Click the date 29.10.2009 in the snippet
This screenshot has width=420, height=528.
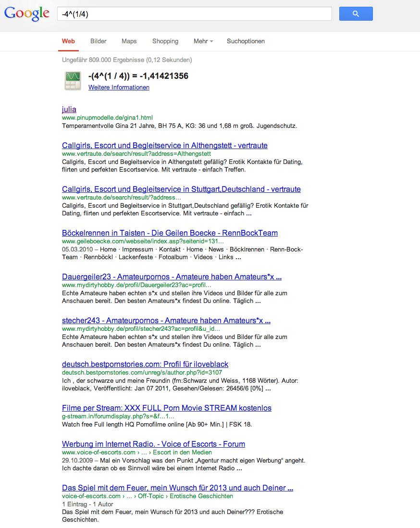pos(77,461)
